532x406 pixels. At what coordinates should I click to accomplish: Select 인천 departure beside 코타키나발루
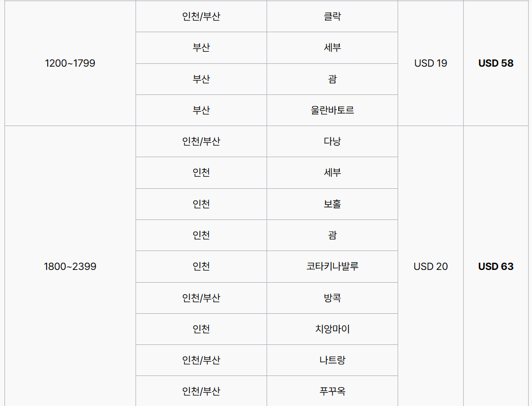(201, 267)
